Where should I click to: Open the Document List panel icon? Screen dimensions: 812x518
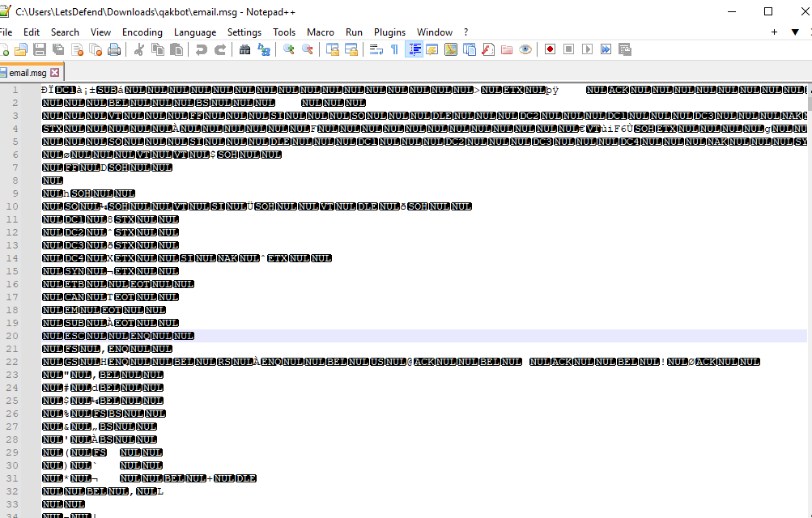[x=470, y=49]
